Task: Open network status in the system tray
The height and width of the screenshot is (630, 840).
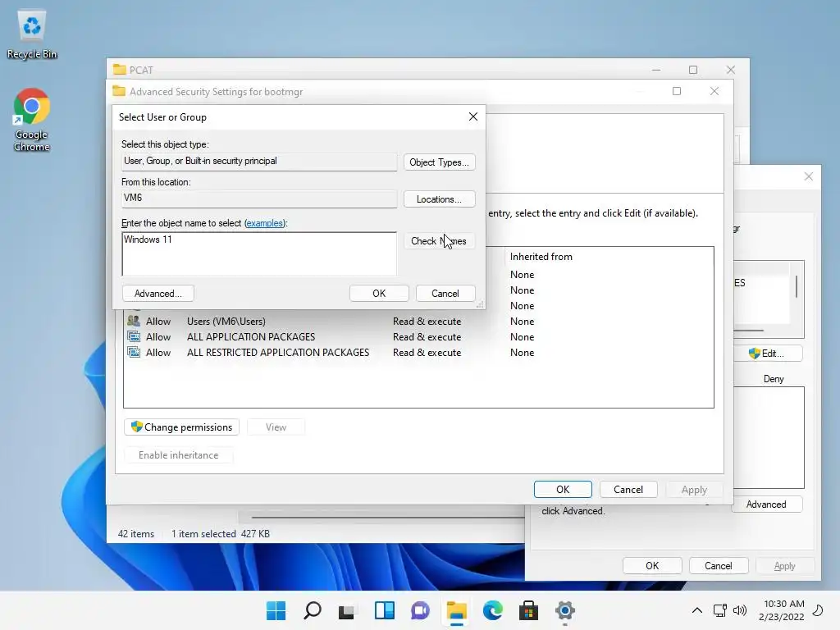Action: pyautogui.click(x=720, y=610)
